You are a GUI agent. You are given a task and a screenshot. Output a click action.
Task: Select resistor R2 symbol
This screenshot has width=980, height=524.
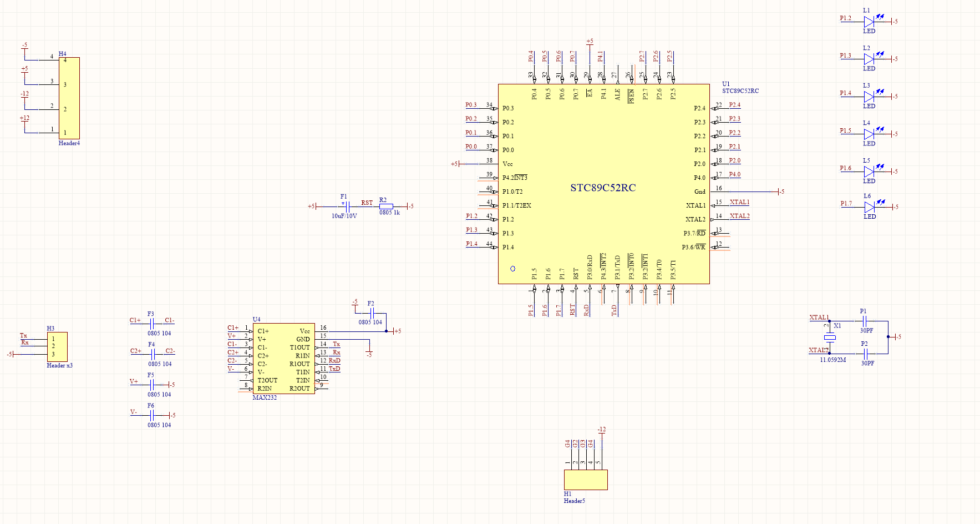pos(386,206)
